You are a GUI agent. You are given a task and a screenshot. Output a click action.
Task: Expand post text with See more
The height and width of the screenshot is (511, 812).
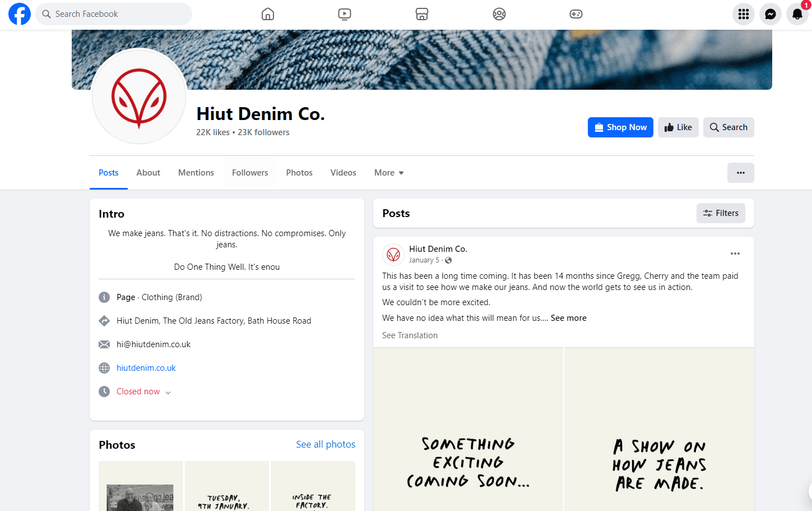click(x=569, y=318)
